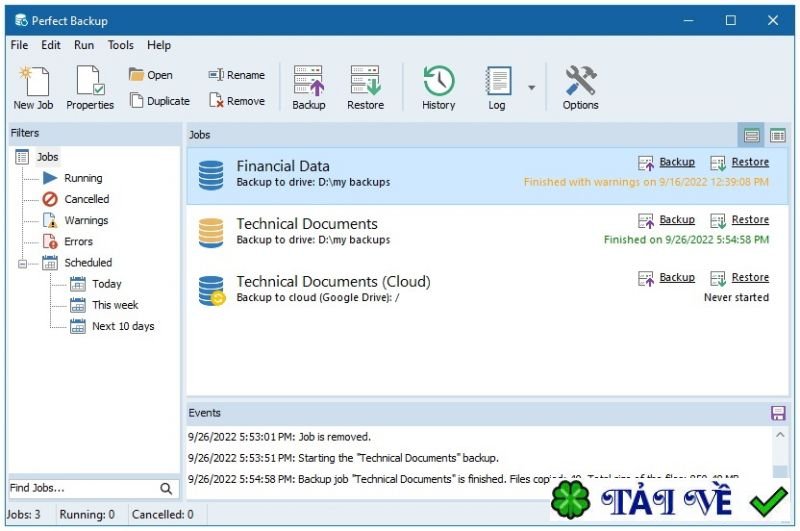Remove the selected job
The image size is (800, 531).
click(237, 100)
